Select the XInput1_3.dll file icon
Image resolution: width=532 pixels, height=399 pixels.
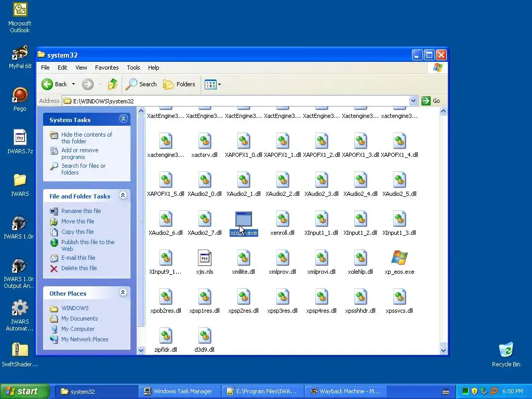point(400,219)
